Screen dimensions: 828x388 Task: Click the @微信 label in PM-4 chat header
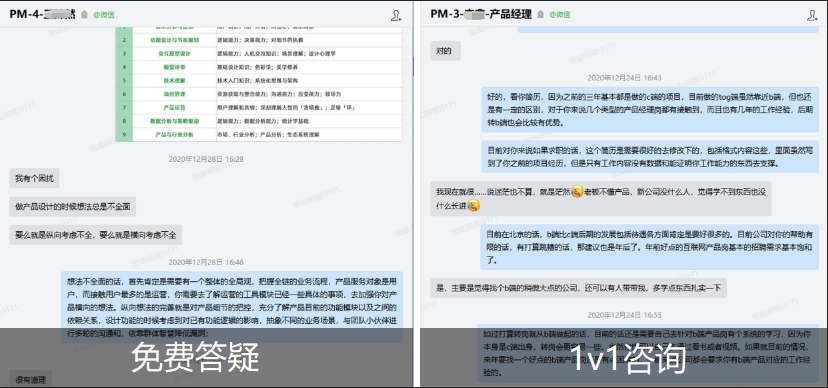pyautogui.click(x=104, y=15)
